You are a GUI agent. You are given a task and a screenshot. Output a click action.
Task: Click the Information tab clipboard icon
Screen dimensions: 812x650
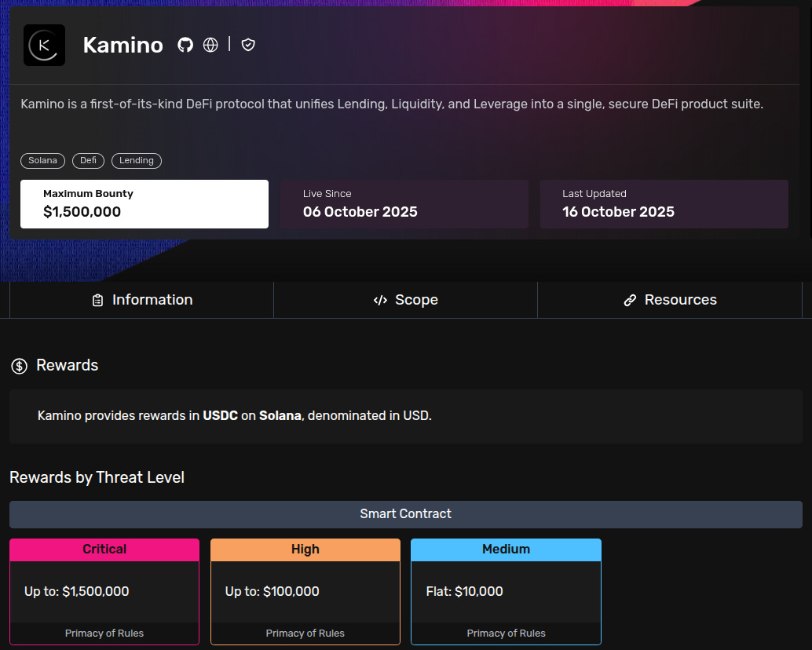97,300
